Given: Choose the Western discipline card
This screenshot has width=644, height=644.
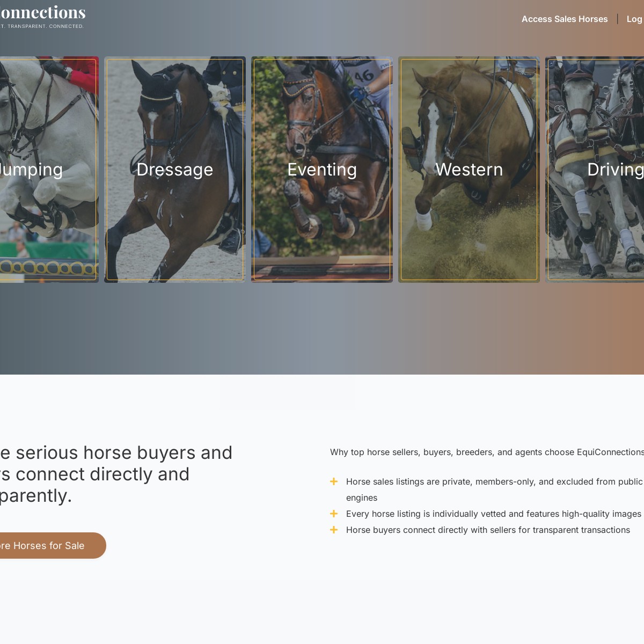Looking at the screenshot, I should click(469, 170).
